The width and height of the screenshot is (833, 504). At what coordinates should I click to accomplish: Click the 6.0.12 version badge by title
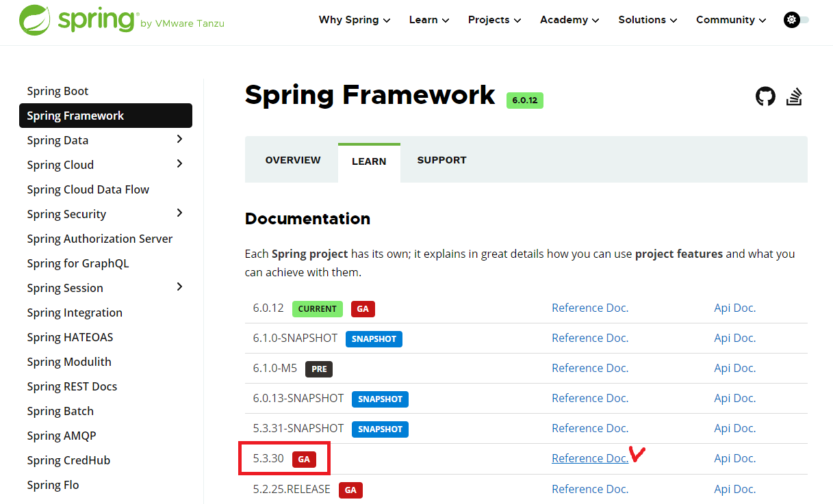[524, 100]
